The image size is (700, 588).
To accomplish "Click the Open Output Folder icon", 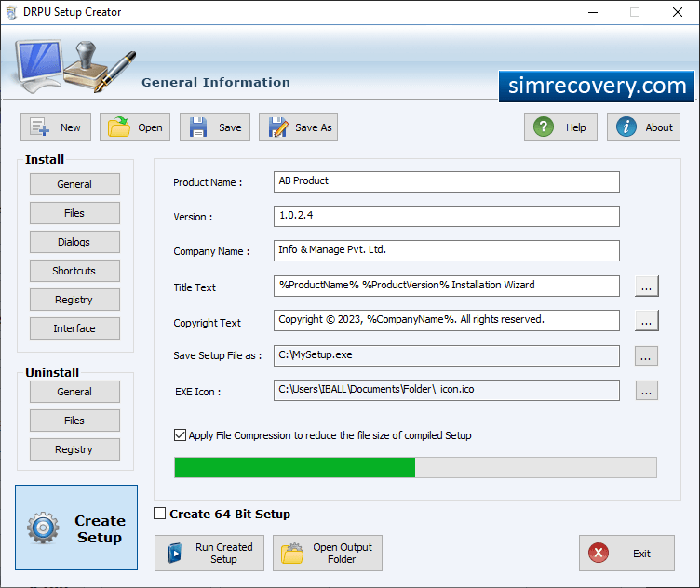I will [292, 554].
